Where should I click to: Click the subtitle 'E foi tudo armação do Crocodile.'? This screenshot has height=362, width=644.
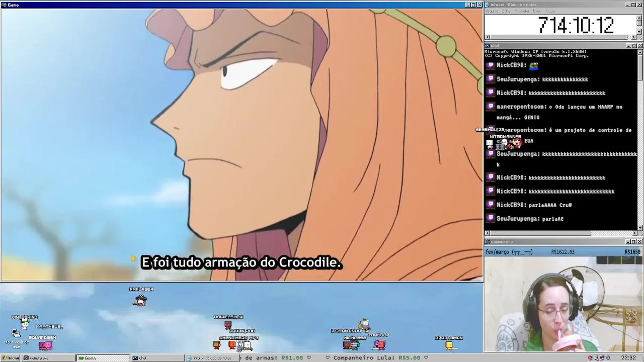[242, 262]
